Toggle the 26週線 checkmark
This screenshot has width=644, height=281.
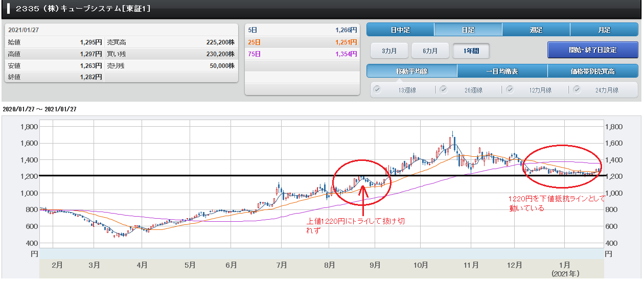click(443, 89)
